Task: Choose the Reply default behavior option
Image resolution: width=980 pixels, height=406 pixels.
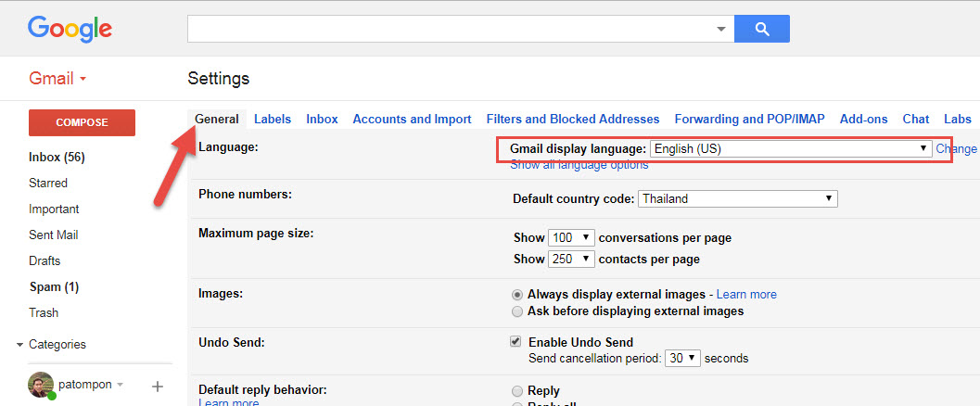Action: [517, 391]
